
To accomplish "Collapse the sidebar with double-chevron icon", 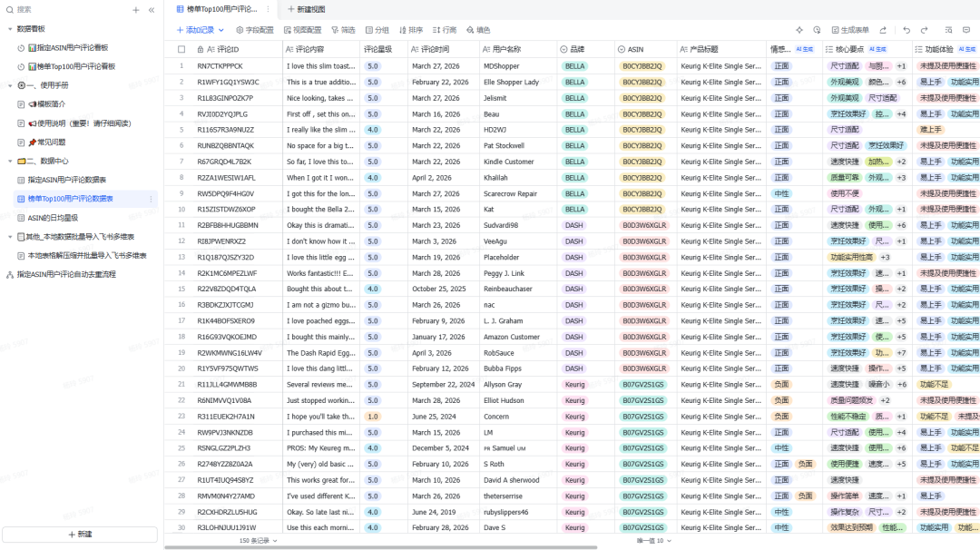I will pyautogui.click(x=151, y=10).
